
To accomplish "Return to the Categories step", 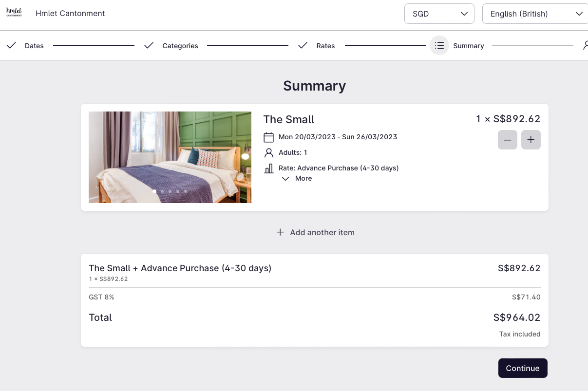I will [180, 46].
